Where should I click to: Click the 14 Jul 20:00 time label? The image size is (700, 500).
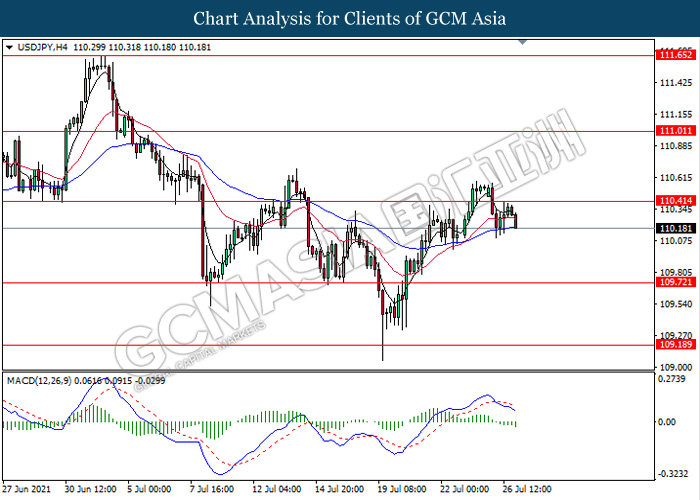pyautogui.click(x=339, y=489)
